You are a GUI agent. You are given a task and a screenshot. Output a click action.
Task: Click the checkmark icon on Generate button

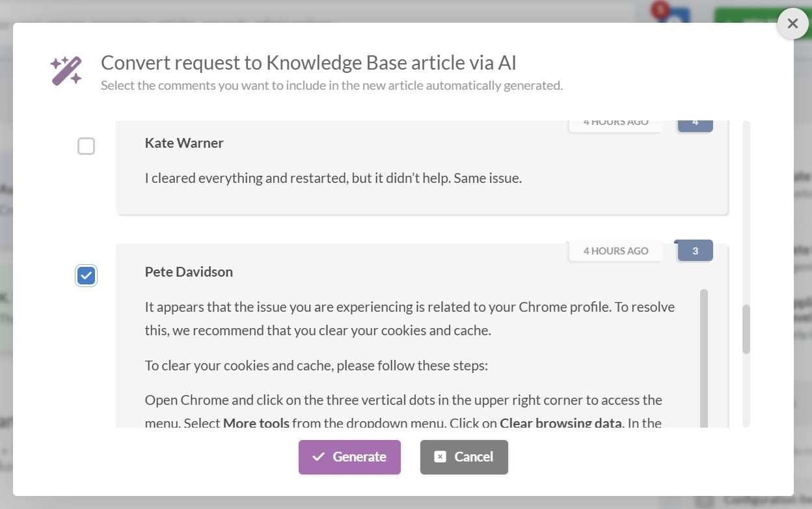pyautogui.click(x=318, y=457)
